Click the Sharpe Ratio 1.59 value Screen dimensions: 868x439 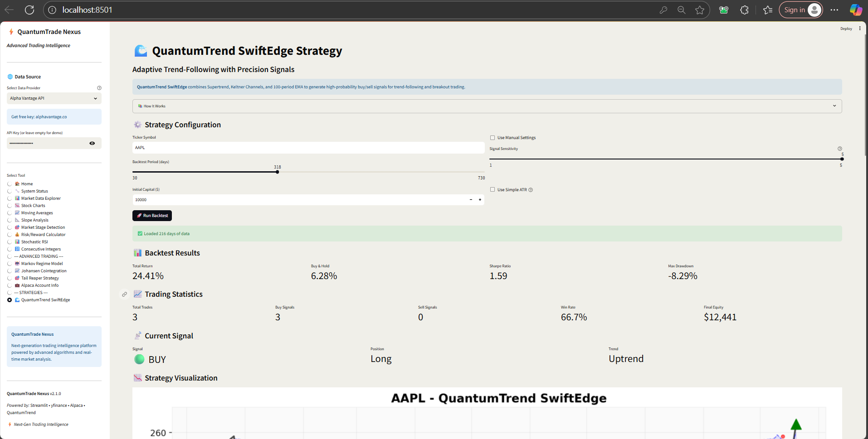(x=498, y=276)
